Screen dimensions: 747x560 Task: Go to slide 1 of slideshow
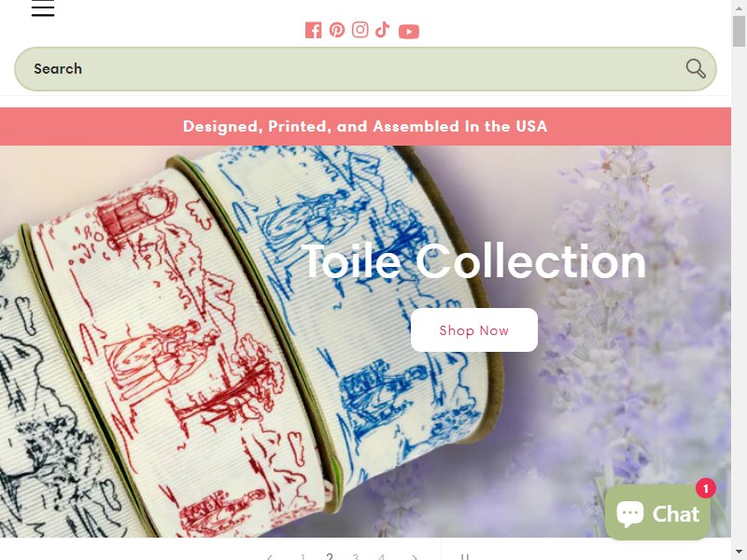[x=303, y=556]
